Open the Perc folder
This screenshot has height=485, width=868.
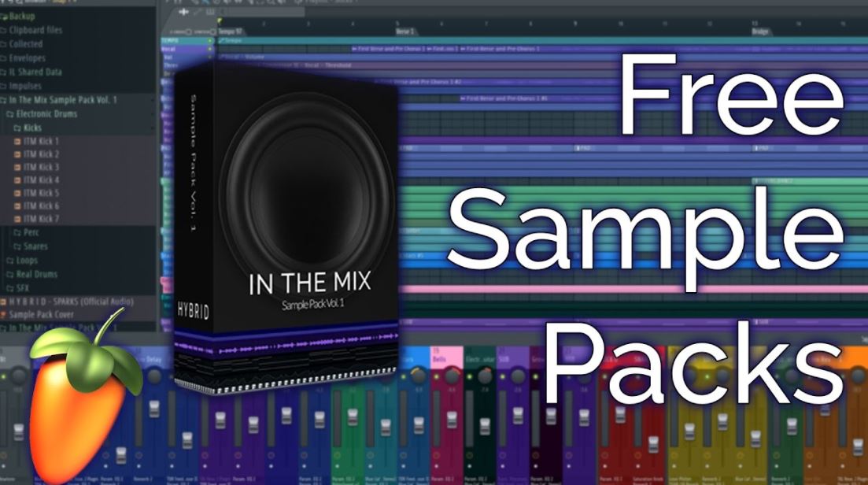(x=17, y=232)
